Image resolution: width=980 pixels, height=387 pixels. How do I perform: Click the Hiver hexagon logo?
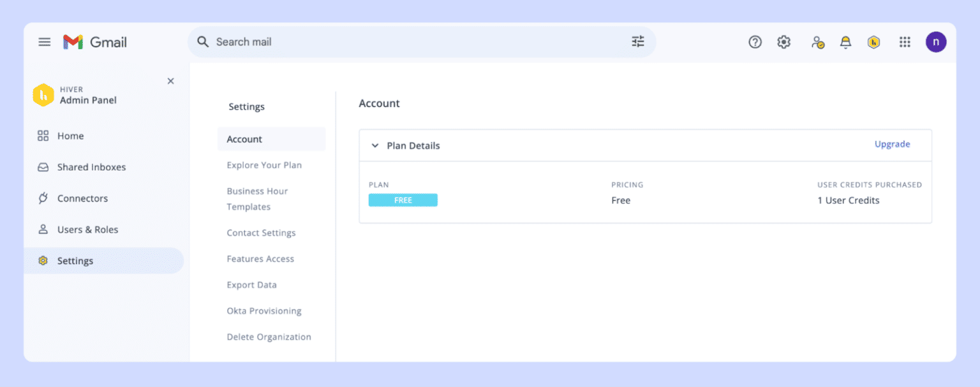pyautogui.click(x=42, y=94)
